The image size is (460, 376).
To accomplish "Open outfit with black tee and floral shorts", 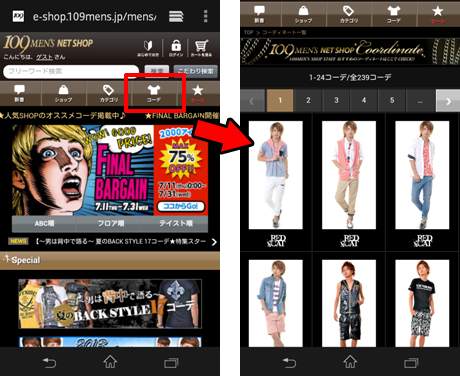I will click(422, 303).
